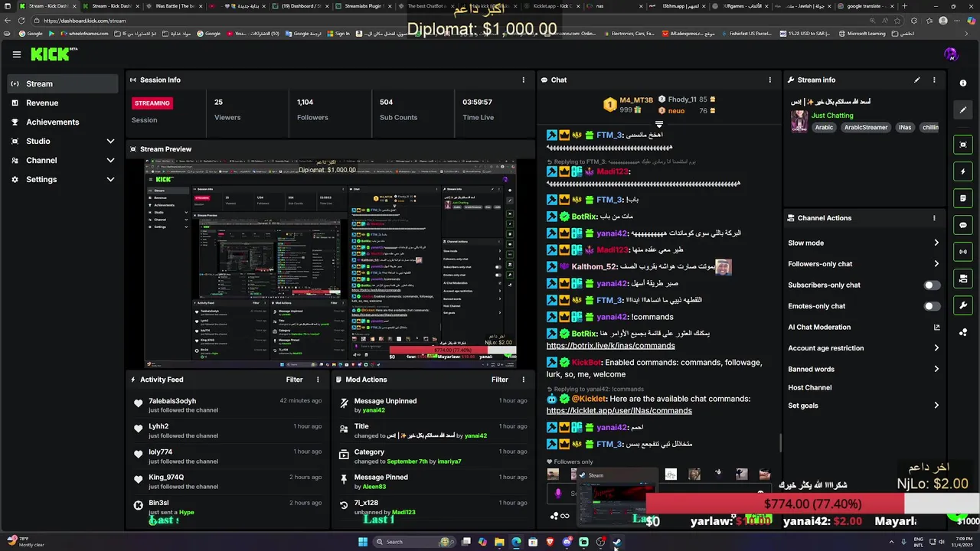Click the screen capture icon in right toolbar
The height and width of the screenshot is (551, 980).
pos(963,145)
